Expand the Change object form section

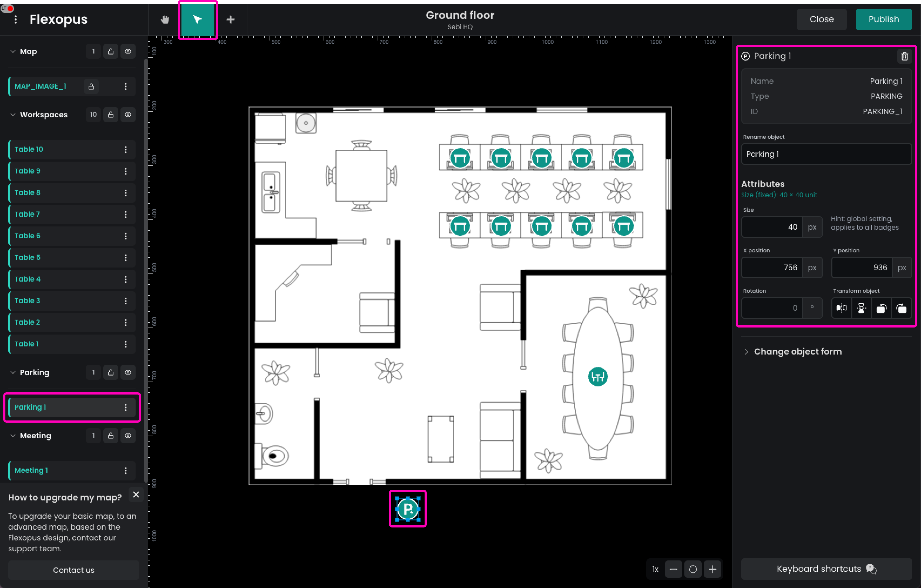point(798,352)
